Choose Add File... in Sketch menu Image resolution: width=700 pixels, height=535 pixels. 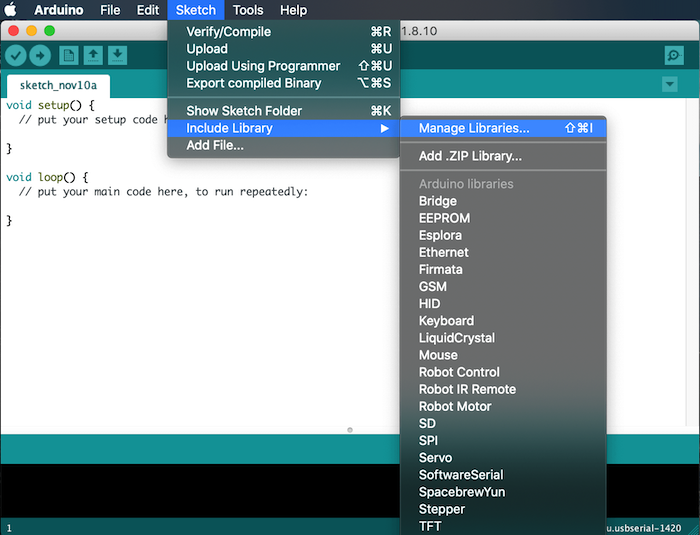coord(283,145)
